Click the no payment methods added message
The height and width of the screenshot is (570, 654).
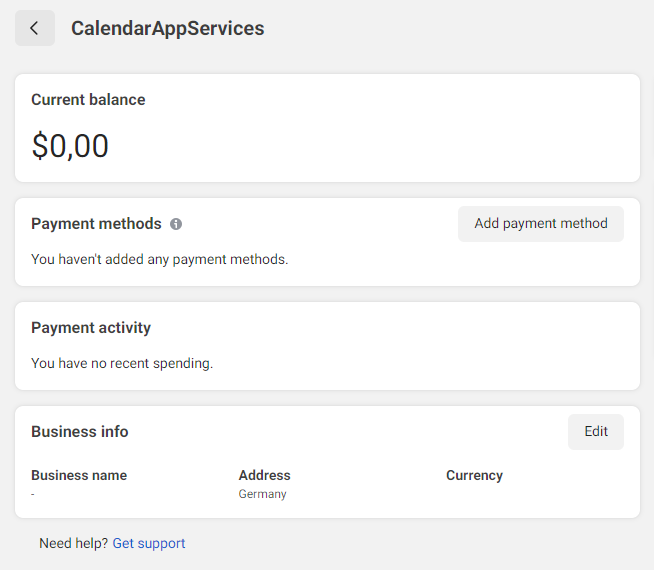[159, 259]
